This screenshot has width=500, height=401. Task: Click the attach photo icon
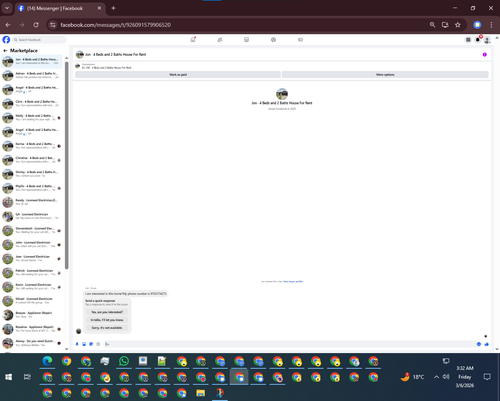click(x=84, y=344)
